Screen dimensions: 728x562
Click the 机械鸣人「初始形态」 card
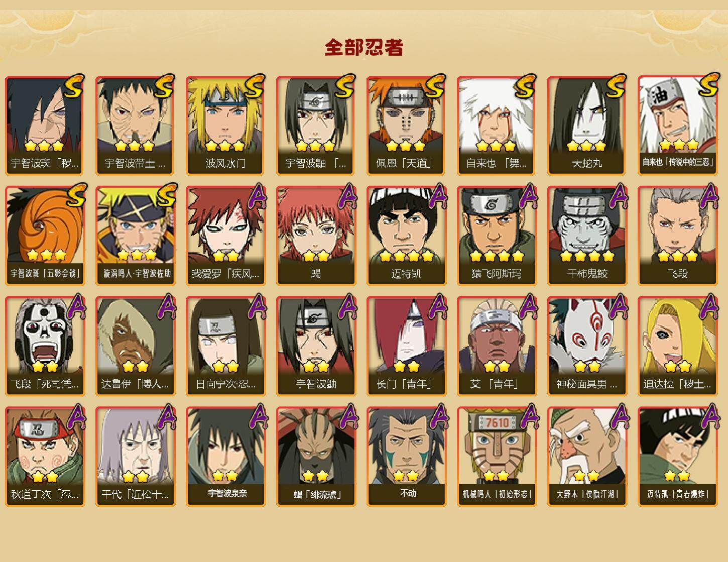497,457
